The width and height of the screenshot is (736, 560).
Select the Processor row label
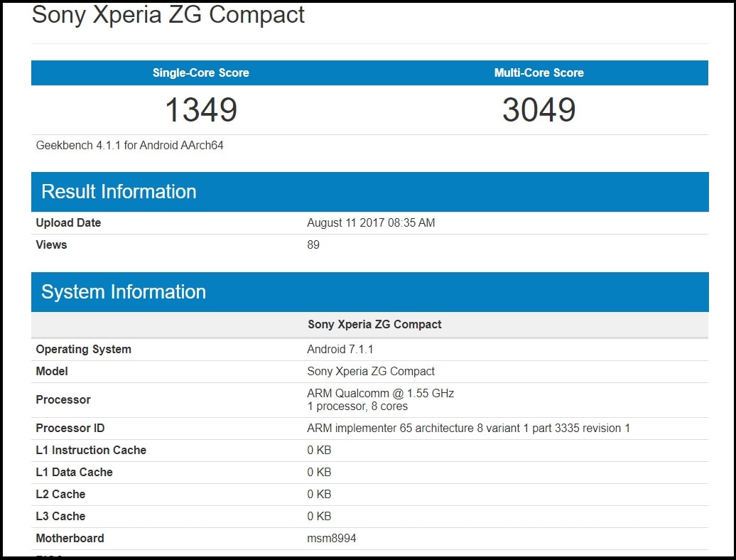(63, 399)
